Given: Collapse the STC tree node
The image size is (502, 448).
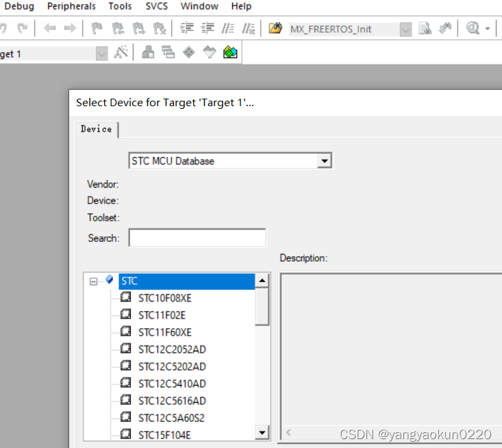Looking at the screenshot, I should pos(93,282).
